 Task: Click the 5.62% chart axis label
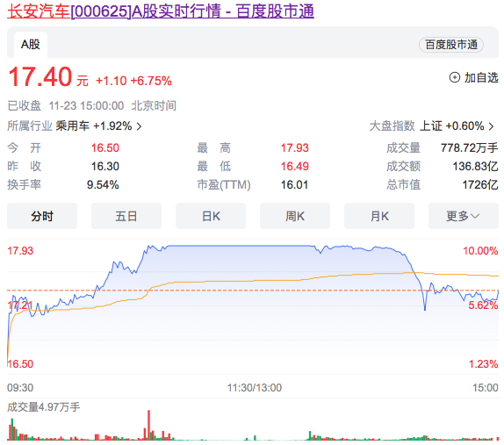tap(483, 305)
